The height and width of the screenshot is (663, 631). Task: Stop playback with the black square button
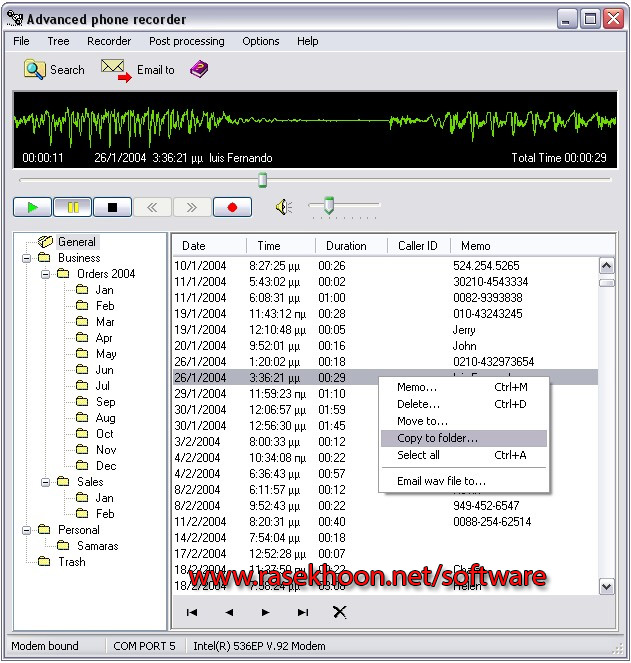[112, 207]
